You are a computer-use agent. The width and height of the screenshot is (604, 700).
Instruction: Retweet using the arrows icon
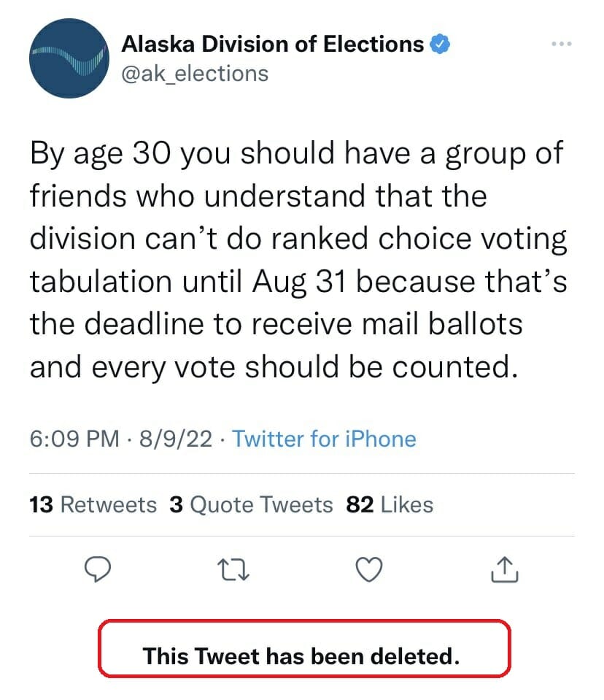tap(233, 570)
